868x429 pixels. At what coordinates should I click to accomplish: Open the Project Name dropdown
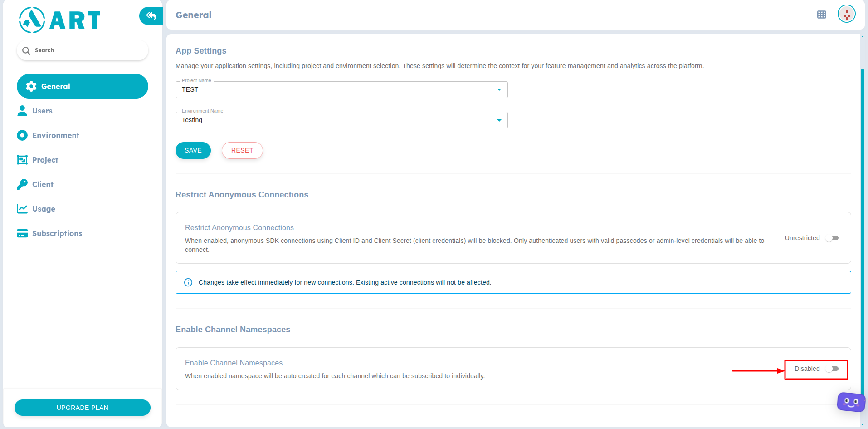(x=341, y=89)
